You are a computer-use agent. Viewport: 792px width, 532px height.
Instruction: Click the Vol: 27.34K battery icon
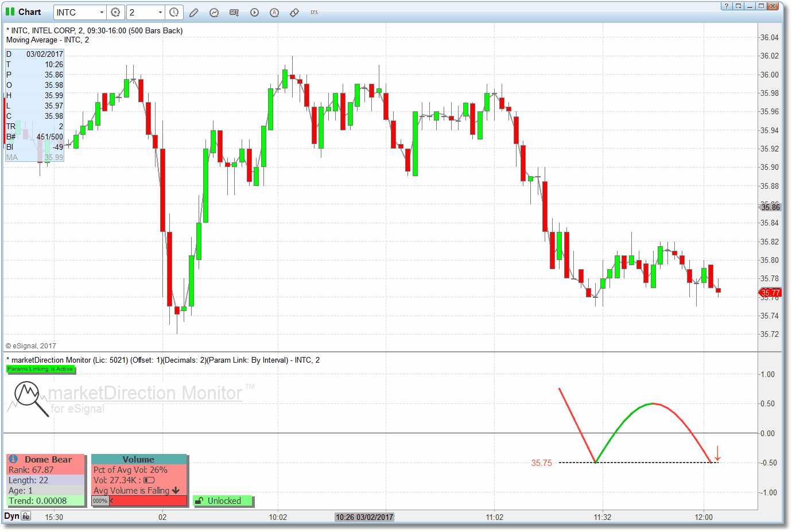pos(149,480)
